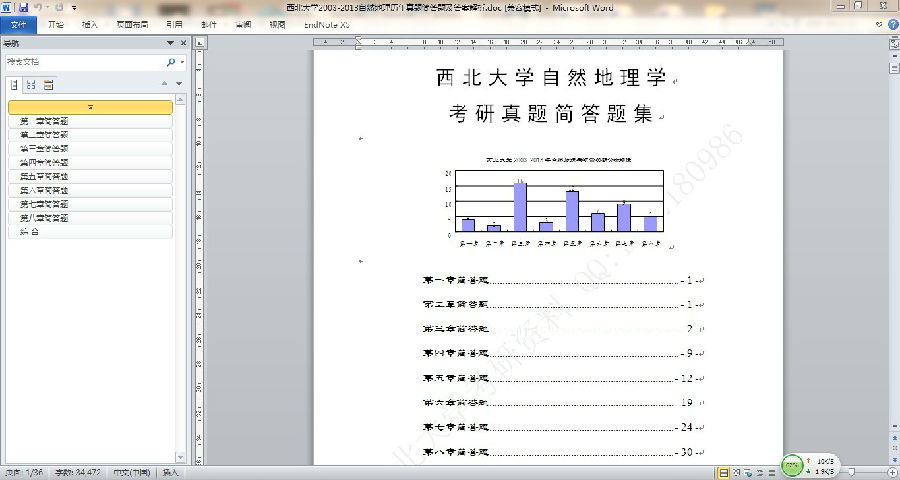Viewport: 900px width, 480px height.
Task: Save the document from the quick access toolbar
Action: [24, 7]
